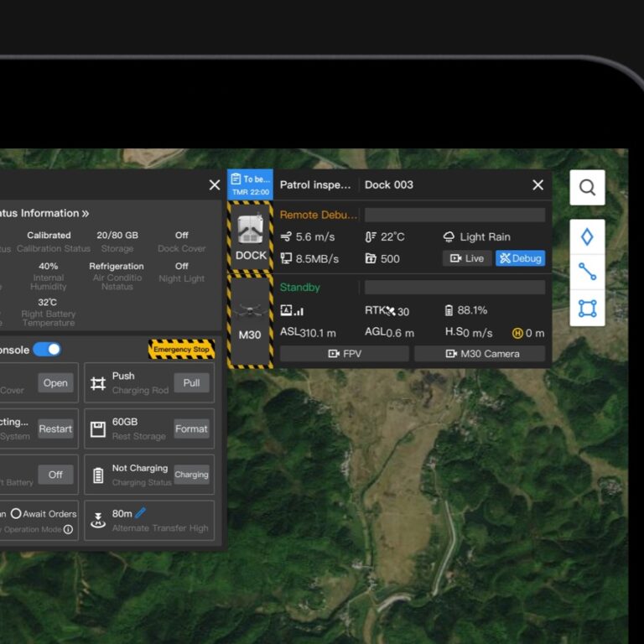Click the Debug button
Image resolution: width=644 pixels, height=644 pixels.
pyautogui.click(x=521, y=258)
